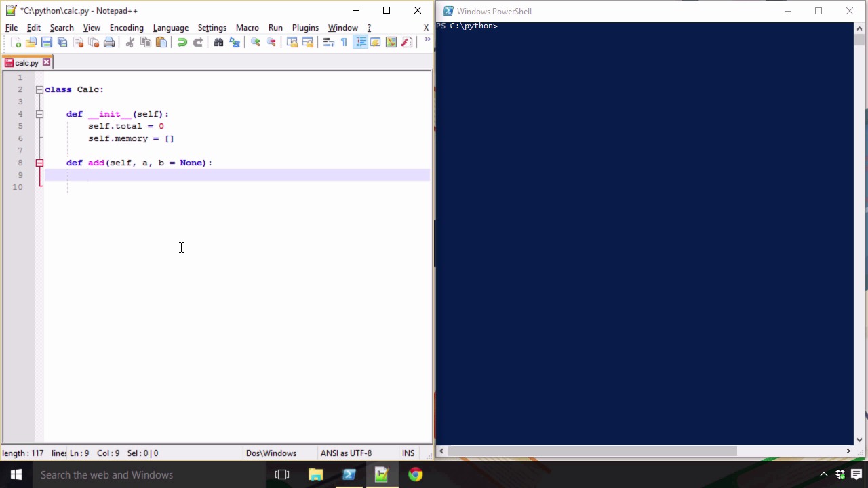Toggle show all characters pilcrow icon

point(344,42)
